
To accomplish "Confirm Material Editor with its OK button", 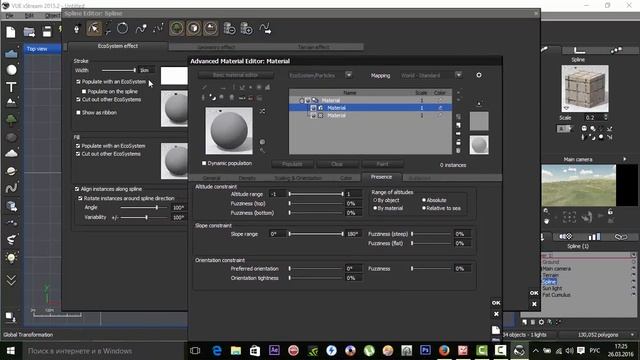I will (496, 303).
